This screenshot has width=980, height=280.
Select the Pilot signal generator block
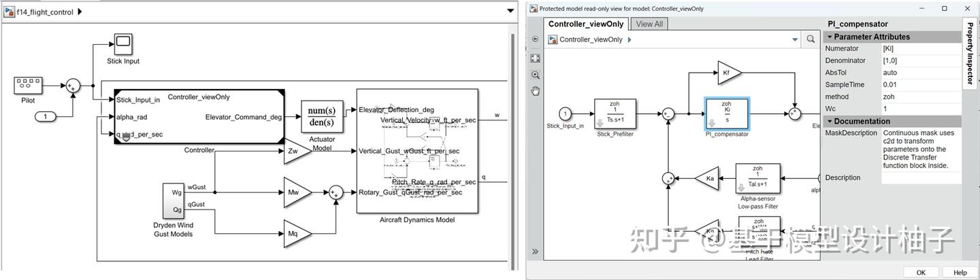[x=28, y=86]
